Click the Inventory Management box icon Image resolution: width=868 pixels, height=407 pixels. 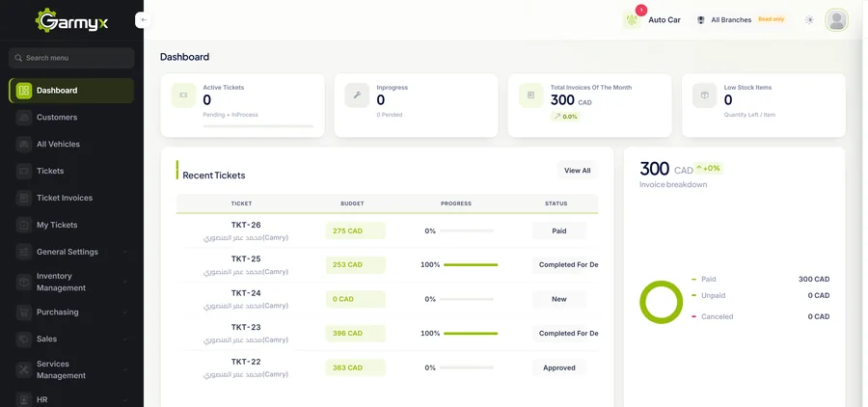tap(24, 282)
